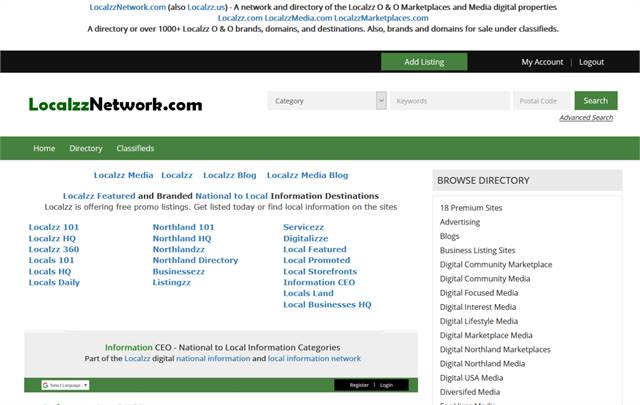This screenshot has height=405, width=640.
Task: Select Directory in green nav bar
Action: 86,148
